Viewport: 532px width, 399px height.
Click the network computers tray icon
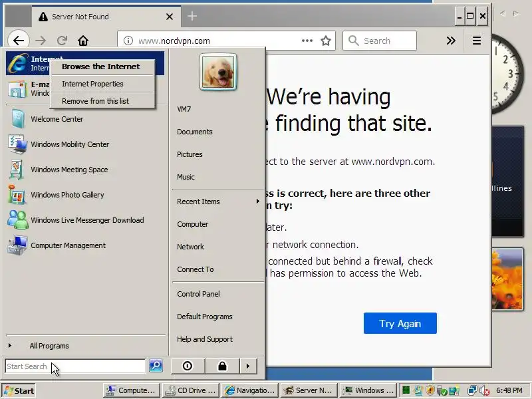[472, 391]
